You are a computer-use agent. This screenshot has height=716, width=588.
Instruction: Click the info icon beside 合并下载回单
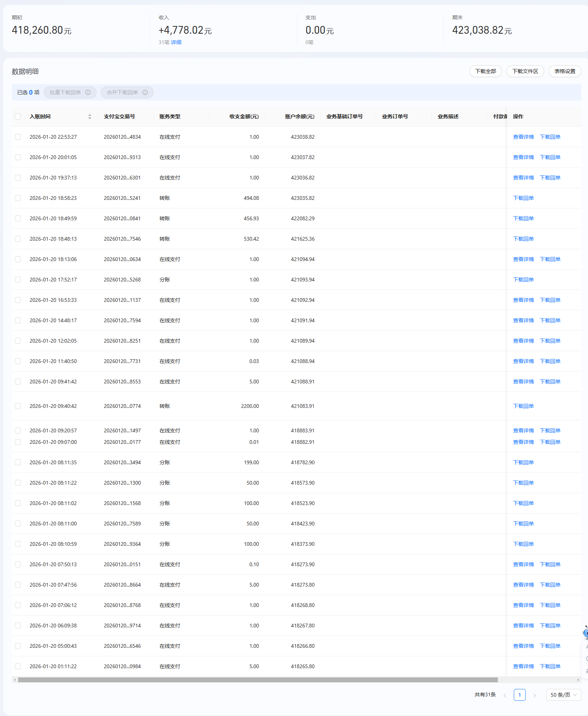(145, 92)
